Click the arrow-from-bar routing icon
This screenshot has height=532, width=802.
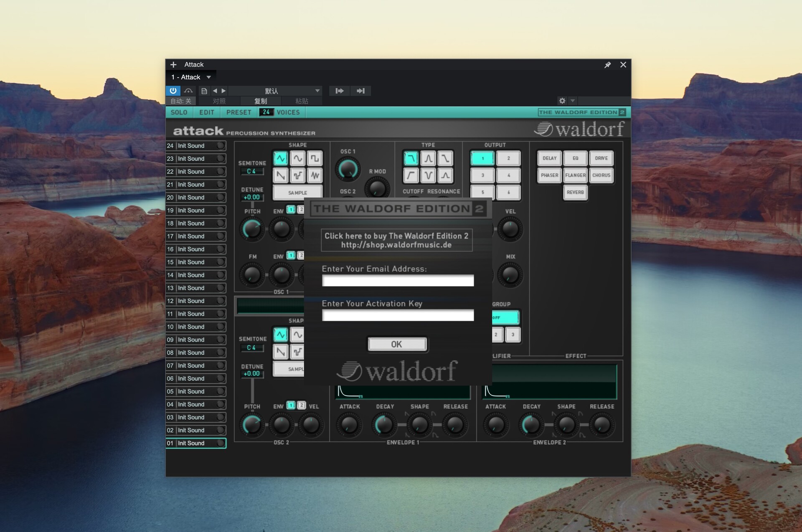pos(340,91)
